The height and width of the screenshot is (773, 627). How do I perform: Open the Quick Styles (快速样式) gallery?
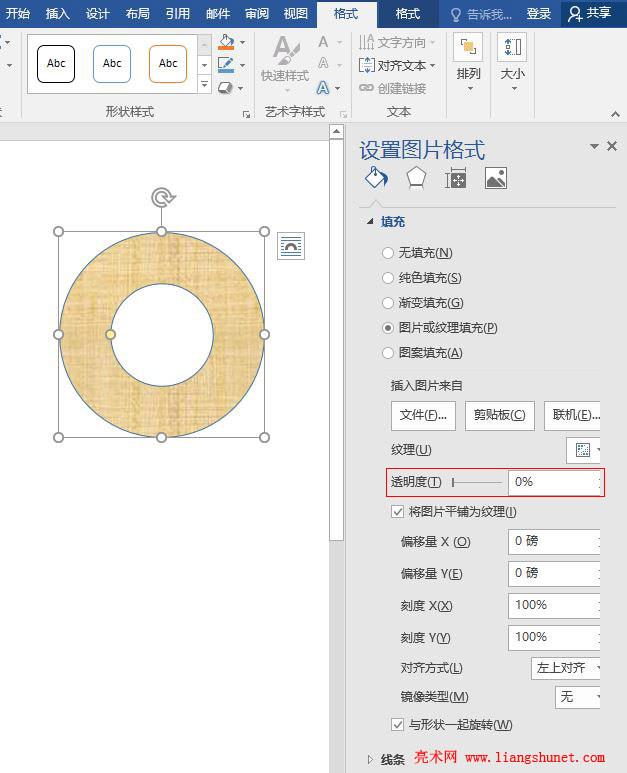(285, 64)
